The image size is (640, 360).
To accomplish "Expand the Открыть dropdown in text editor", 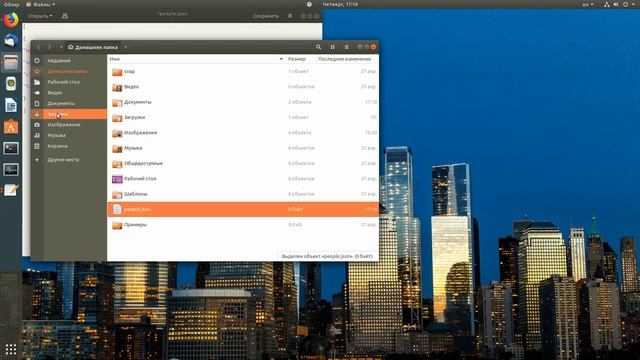I will pos(40,16).
